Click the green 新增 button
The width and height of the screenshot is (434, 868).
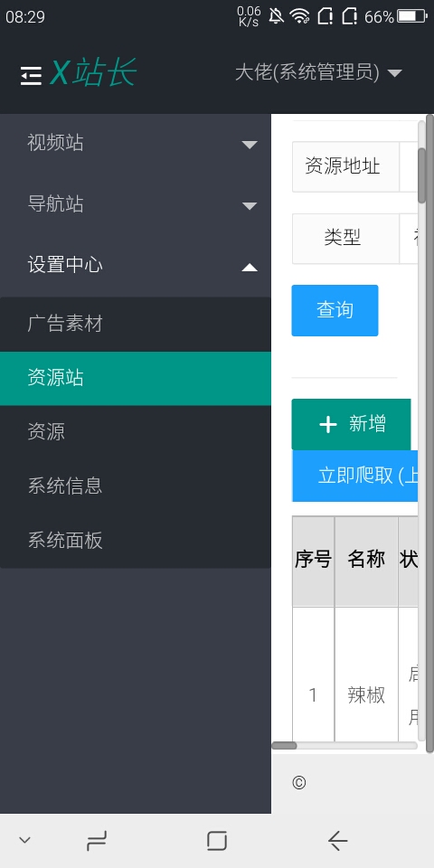click(351, 425)
